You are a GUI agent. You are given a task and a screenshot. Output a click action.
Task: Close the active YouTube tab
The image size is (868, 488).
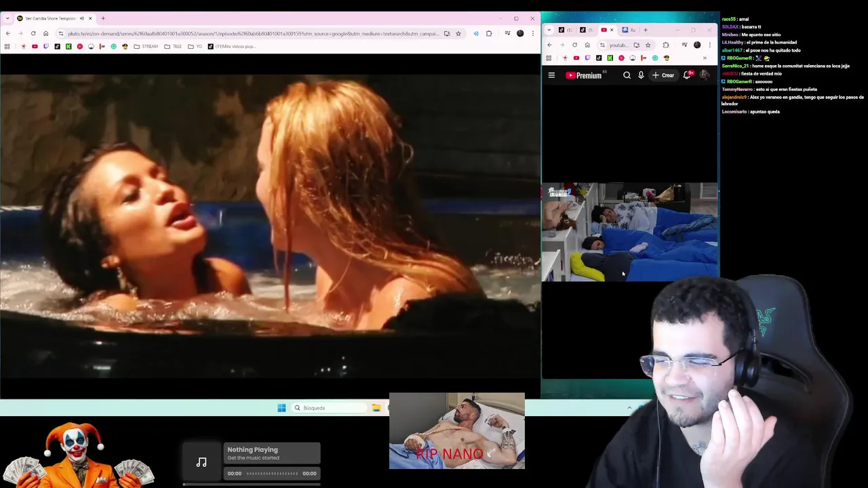[x=612, y=30]
